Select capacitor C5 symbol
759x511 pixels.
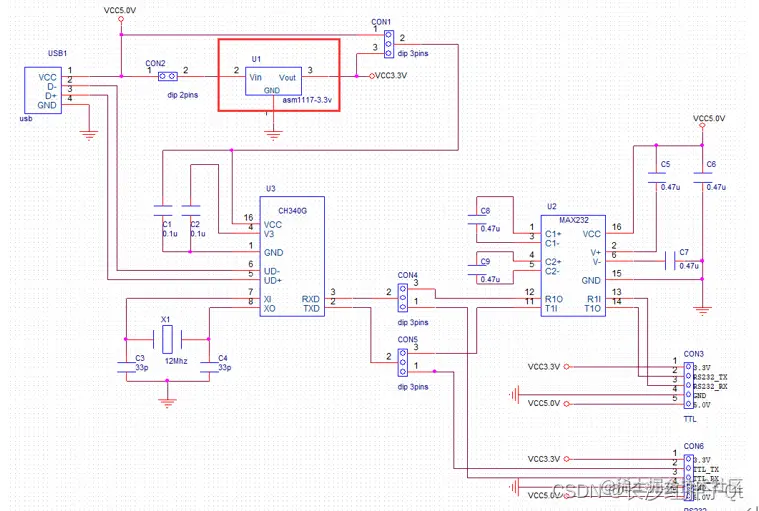coord(656,178)
